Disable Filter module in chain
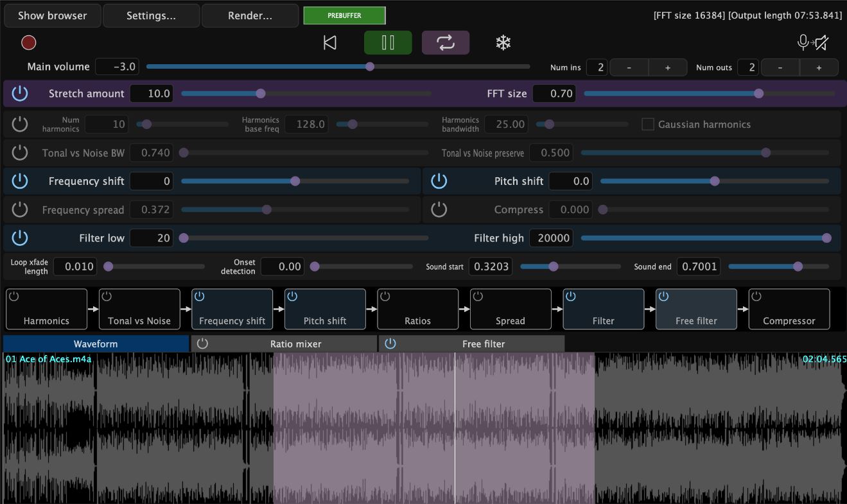Viewport: 847px width, 504px height. coord(571,297)
